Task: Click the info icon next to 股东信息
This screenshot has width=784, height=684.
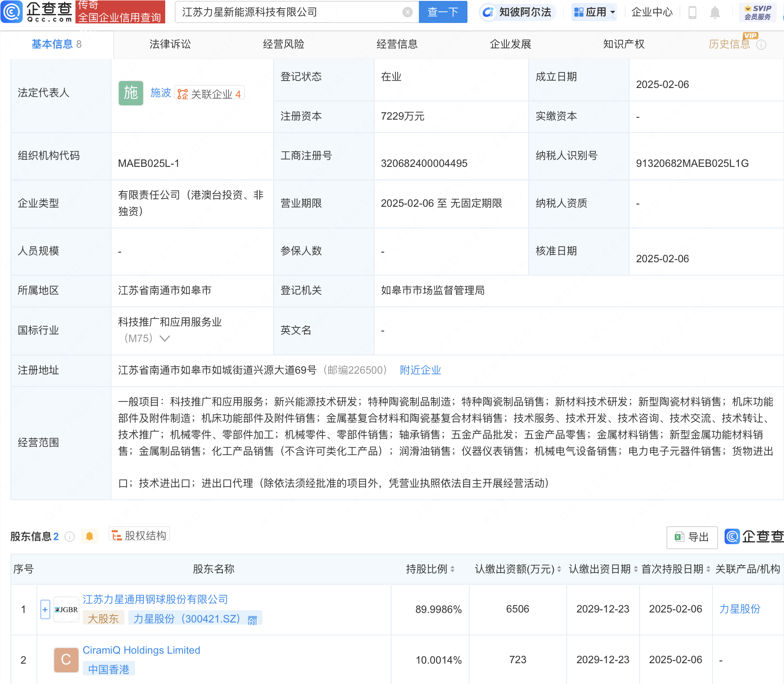Action: 69,536
